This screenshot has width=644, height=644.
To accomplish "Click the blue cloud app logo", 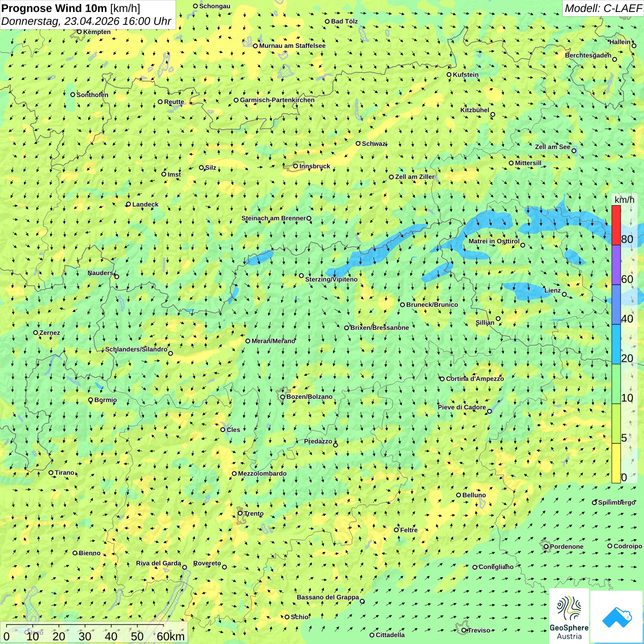I will point(617,617).
